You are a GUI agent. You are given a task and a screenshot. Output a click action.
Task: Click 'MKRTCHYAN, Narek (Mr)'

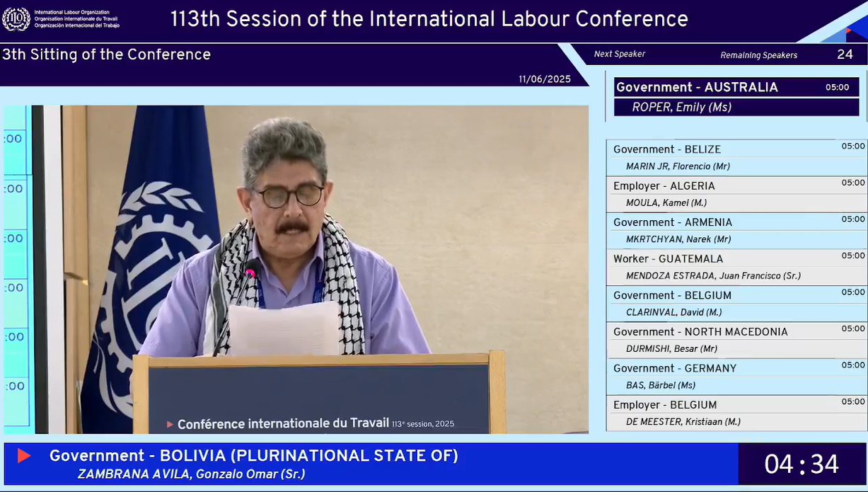pyautogui.click(x=678, y=240)
